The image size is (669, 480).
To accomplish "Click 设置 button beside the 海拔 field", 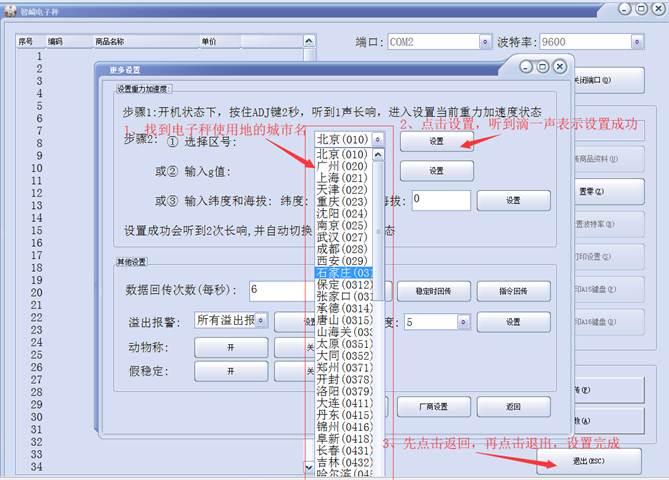I will tap(513, 200).
